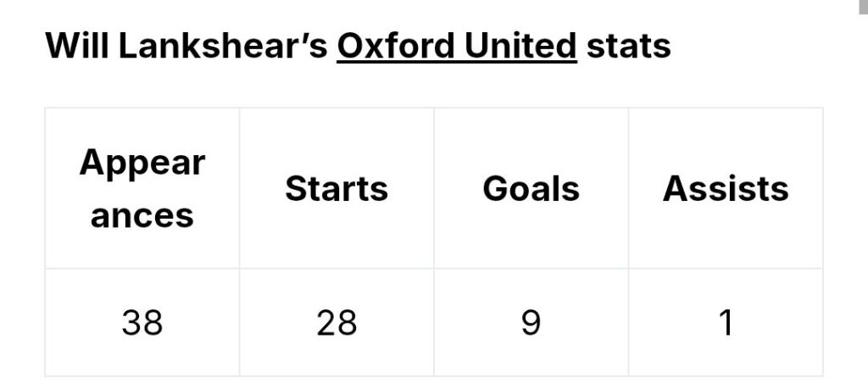Click the word Oxford in the link
Viewport: 868px width, 389px height.
click(395, 46)
